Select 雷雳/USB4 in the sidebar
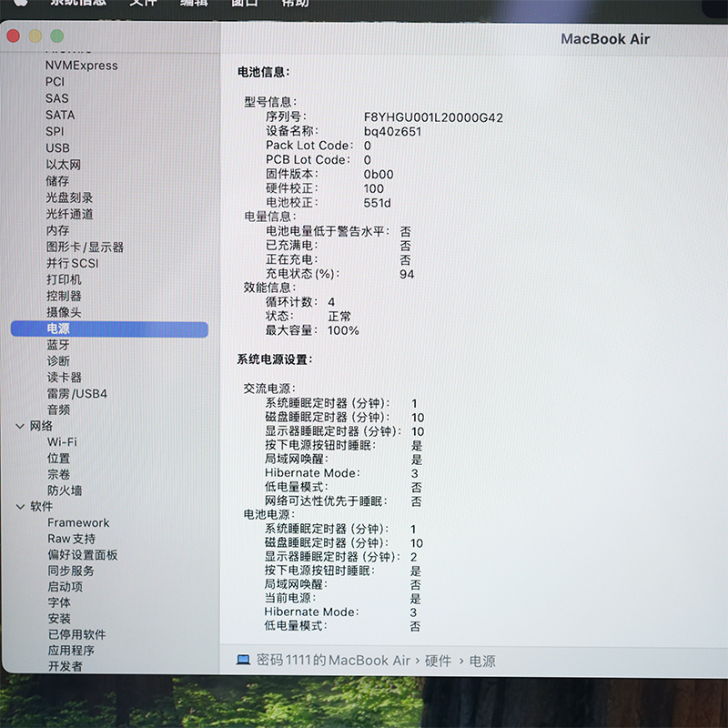 pos(77,394)
